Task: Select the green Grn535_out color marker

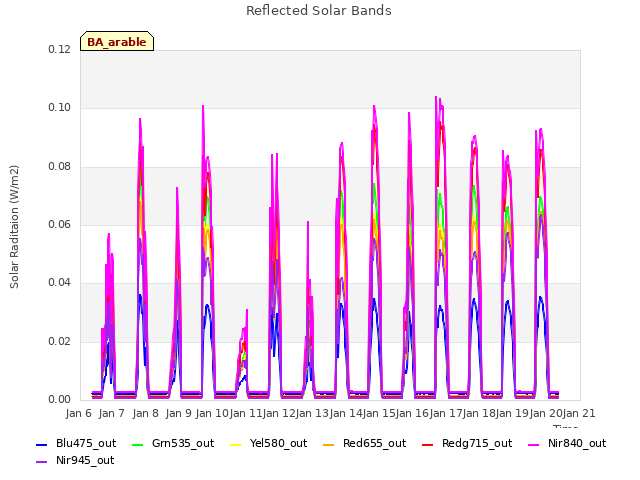Action: tap(138, 444)
